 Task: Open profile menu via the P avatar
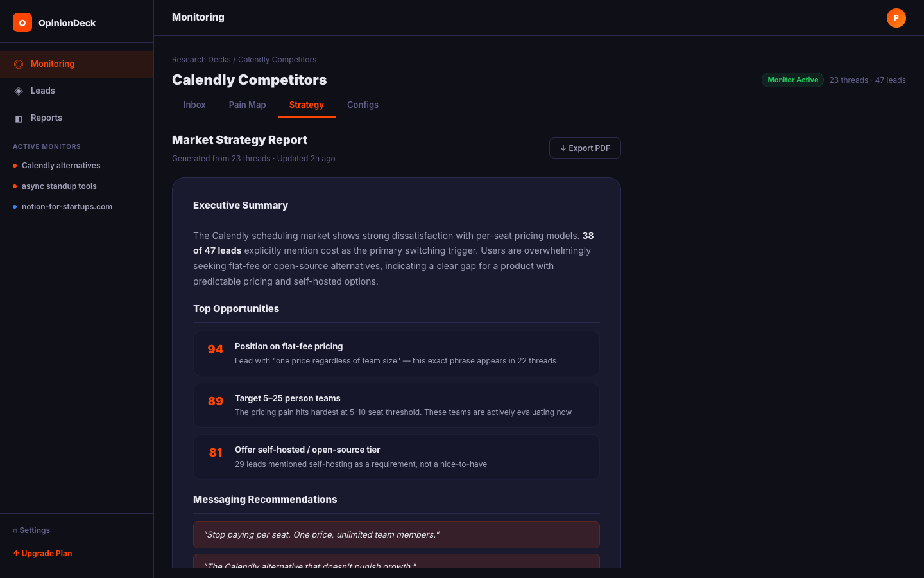click(x=896, y=18)
